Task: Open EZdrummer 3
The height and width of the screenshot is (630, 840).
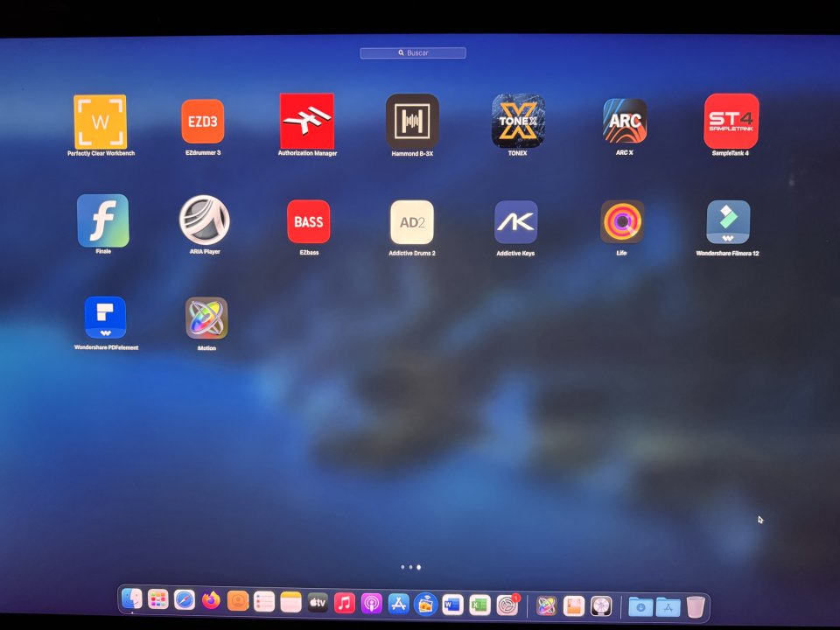Action: 203,122
